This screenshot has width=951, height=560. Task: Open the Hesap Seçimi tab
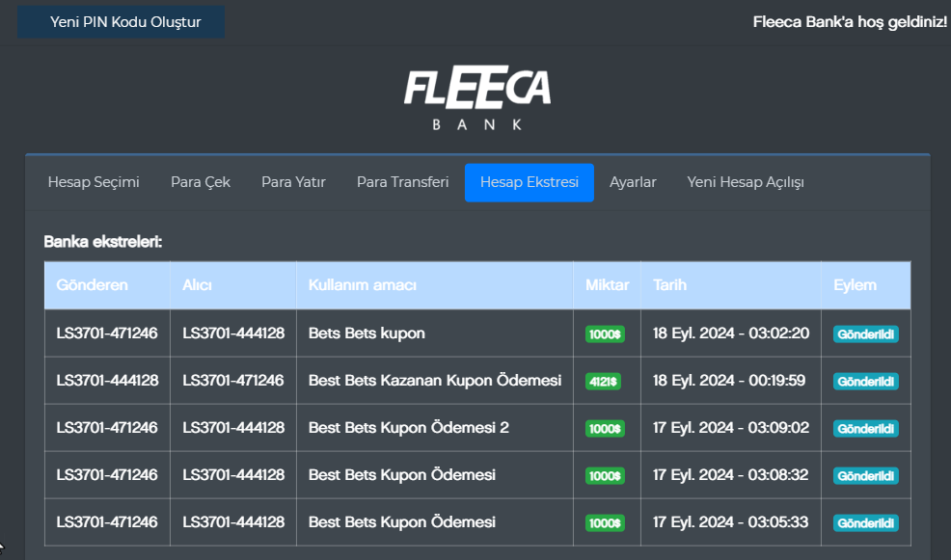(94, 182)
